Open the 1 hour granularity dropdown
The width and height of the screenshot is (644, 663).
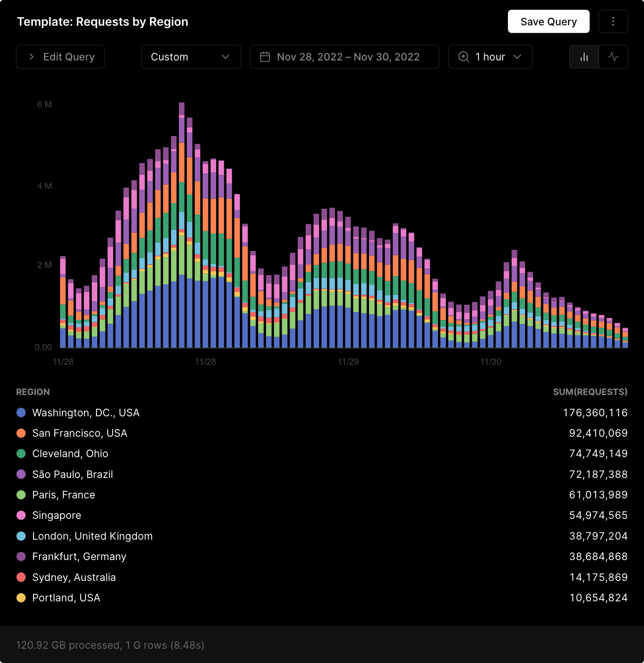pyautogui.click(x=490, y=57)
